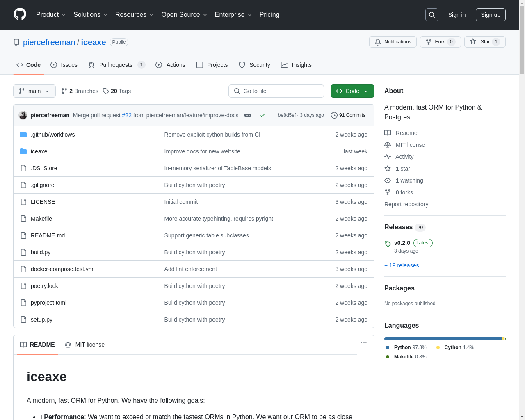The image size is (525, 420).
Task: Open the MIT license link in About
Action: pyautogui.click(x=404, y=145)
